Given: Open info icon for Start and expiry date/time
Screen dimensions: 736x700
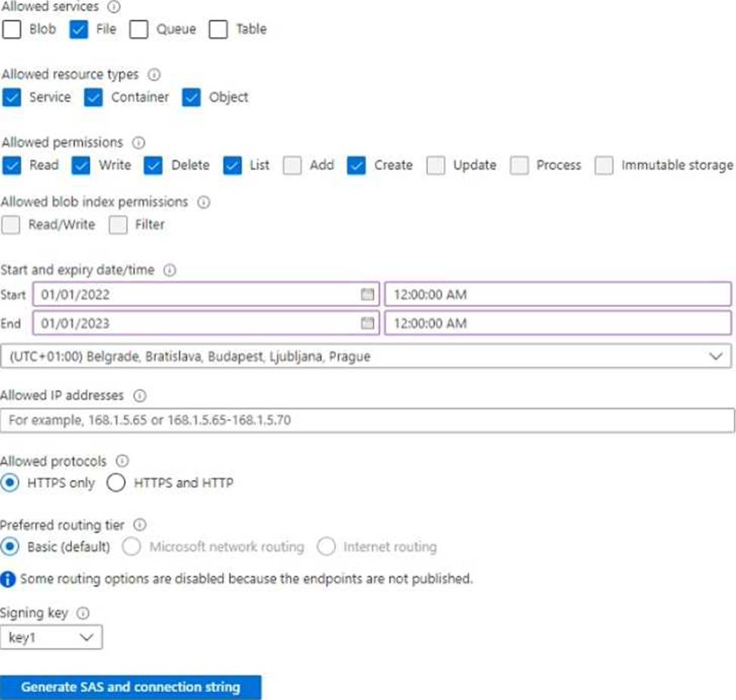Looking at the screenshot, I should point(169,270).
